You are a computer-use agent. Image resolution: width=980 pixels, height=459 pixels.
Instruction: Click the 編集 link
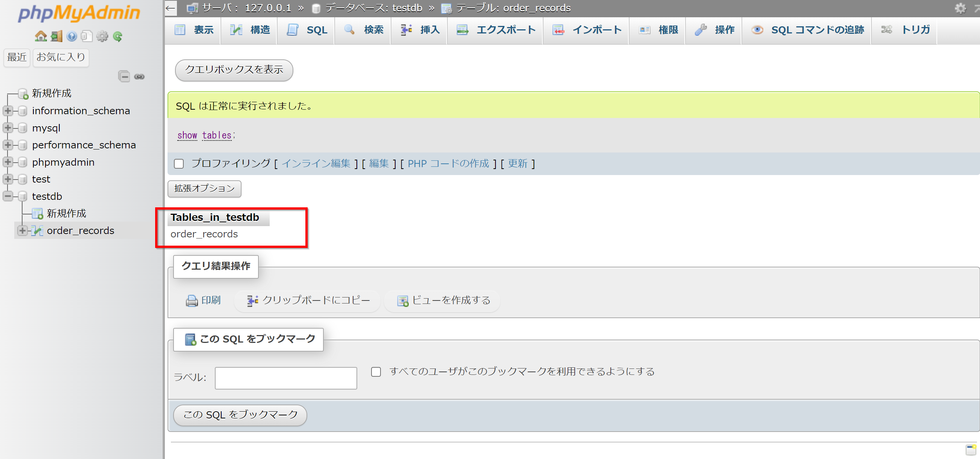click(x=379, y=164)
